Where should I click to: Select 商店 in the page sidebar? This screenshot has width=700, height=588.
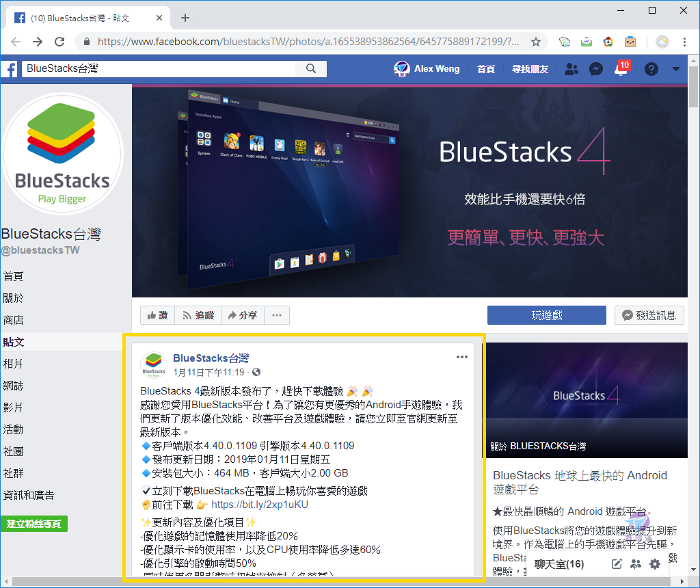pyautogui.click(x=13, y=320)
